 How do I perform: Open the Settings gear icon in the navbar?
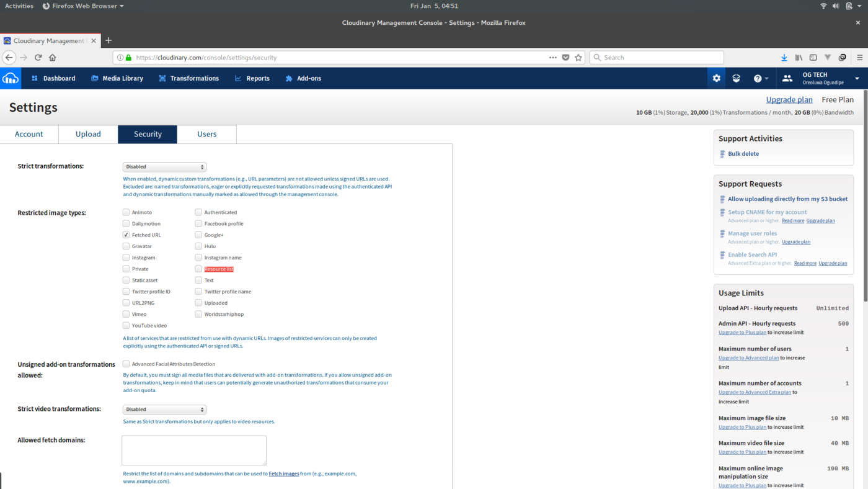pyautogui.click(x=716, y=78)
